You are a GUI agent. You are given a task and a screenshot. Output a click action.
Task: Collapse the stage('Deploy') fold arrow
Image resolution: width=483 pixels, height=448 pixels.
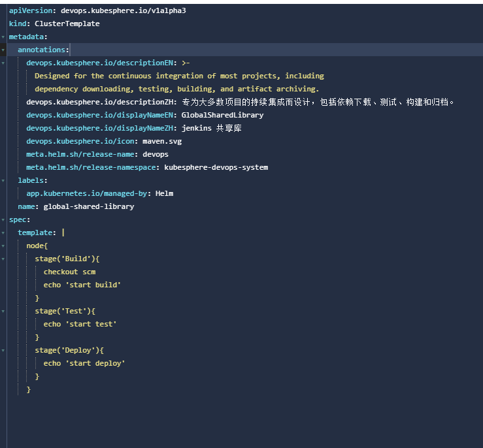click(x=3, y=351)
